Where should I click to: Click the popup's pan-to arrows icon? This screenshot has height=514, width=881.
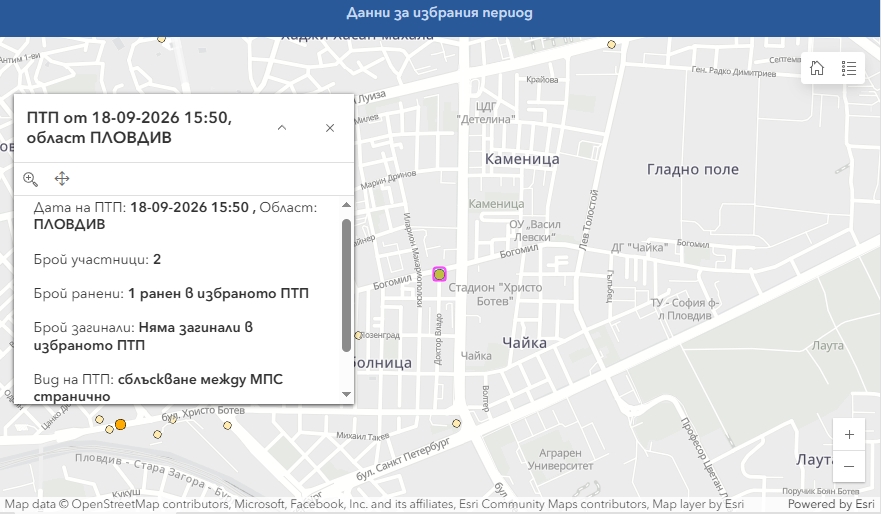[62, 179]
